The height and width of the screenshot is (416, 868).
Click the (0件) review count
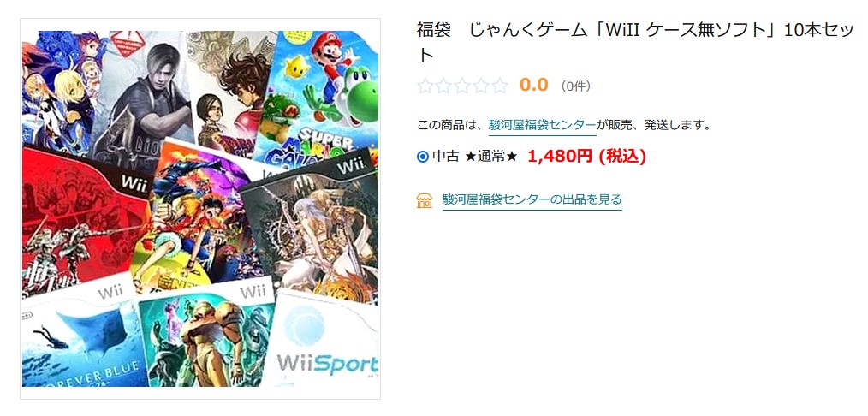(x=576, y=86)
